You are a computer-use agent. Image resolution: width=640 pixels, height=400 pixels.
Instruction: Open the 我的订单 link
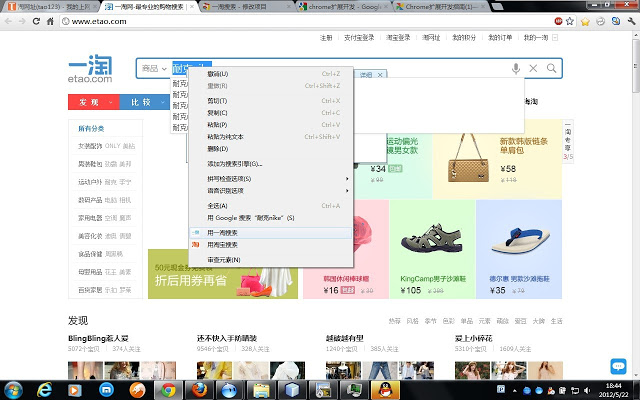pyautogui.click(x=500, y=38)
